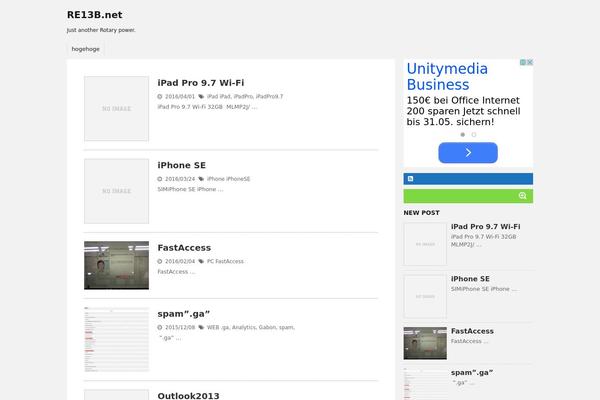Open the Analytics tag link
This screenshot has height=400, width=600.
coord(244,327)
